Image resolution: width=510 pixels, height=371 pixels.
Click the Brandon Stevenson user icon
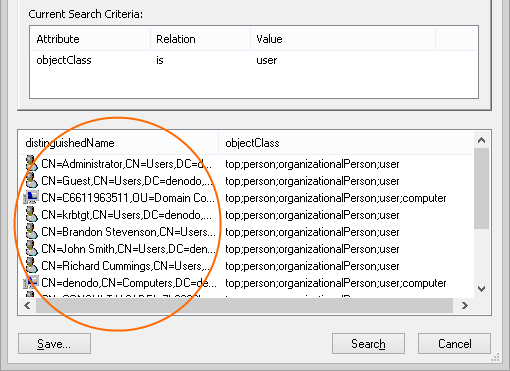click(31, 232)
